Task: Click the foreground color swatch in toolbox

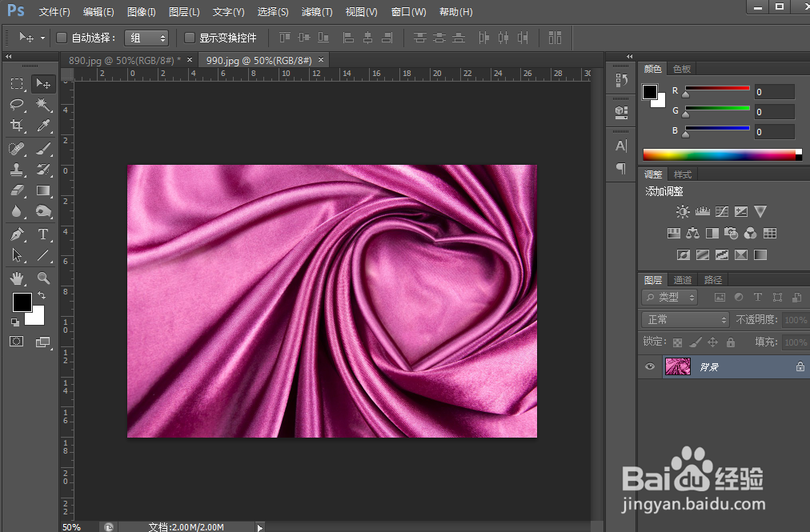Action: click(x=22, y=302)
